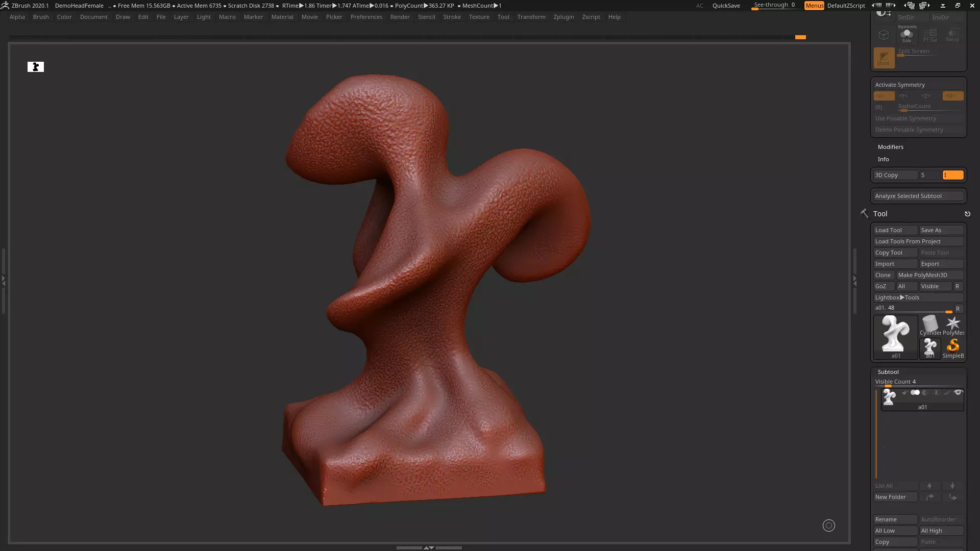Click subtool move-out-of-folder down-arrow icon

click(952, 497)
